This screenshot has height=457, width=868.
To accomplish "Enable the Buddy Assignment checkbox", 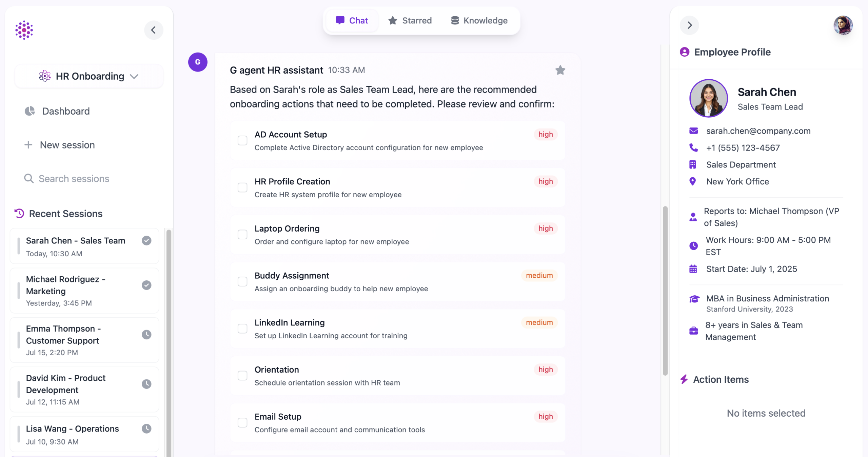I will click(x=242, y=281).
